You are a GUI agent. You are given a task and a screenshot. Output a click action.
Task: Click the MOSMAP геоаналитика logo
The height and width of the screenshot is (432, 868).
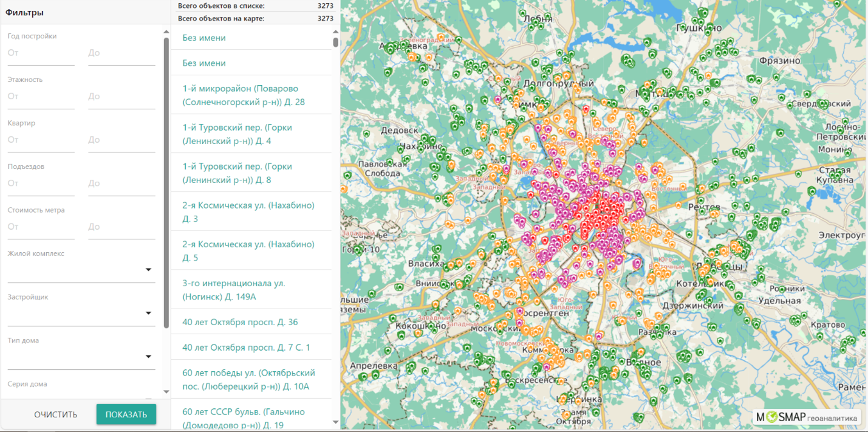807,417
